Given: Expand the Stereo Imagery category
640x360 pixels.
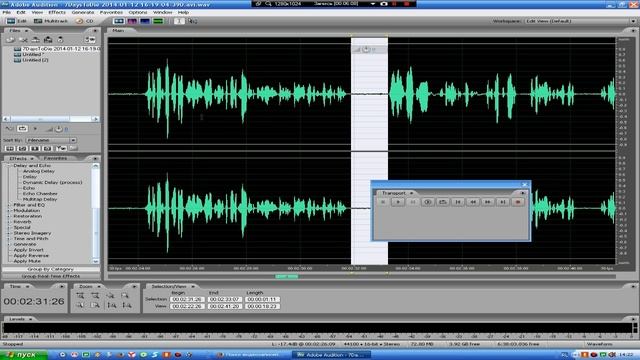Looking at the screenshot, I should tap(9, 233).
